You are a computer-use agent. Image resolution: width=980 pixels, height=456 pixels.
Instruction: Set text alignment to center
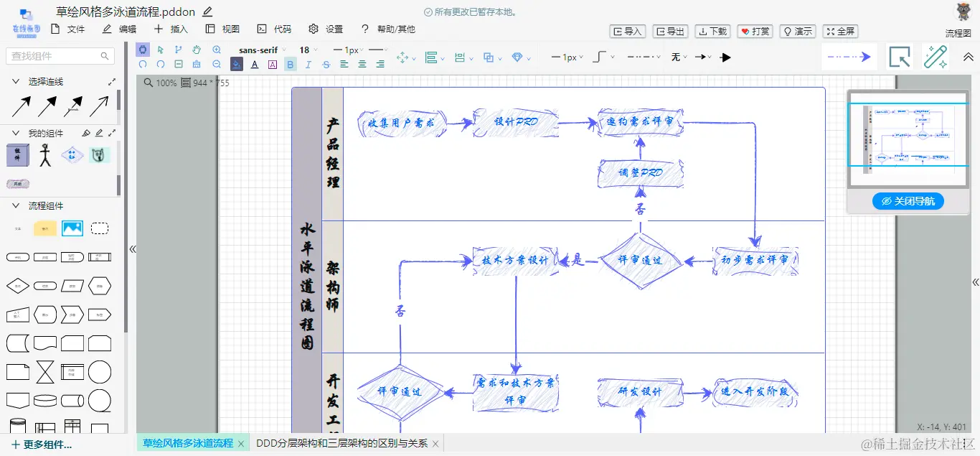pos(362,64)
